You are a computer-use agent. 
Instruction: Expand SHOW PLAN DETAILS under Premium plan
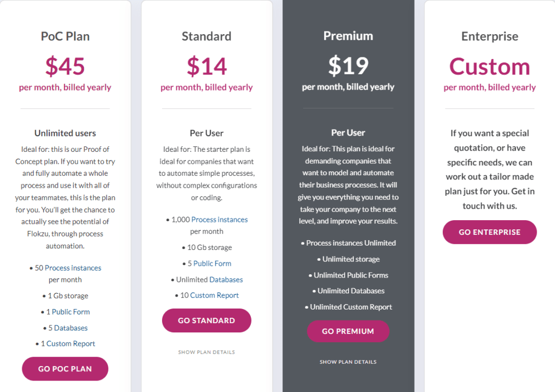click(x=348, y=362)
